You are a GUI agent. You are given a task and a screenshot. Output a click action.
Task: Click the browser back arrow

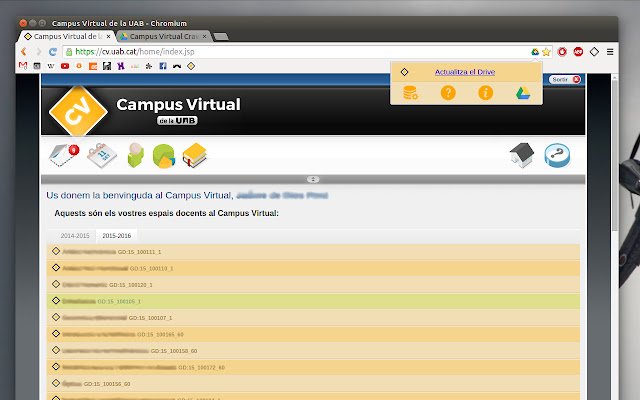24,52
